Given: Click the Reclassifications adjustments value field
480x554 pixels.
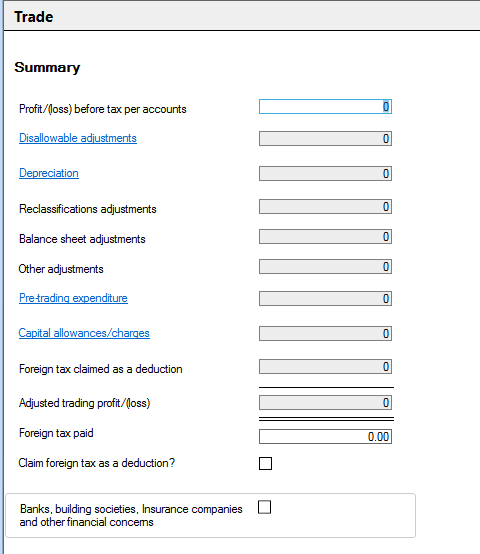Looking at the screenshot, I should point(325,207).
